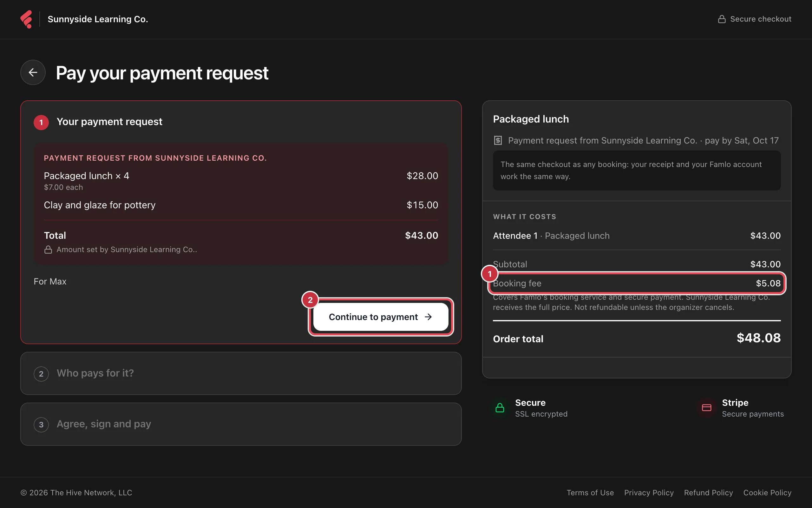The width and height of the screenshot is (812, 508).
Task: Click the Order total label
Action: click(x=518, y=339)
